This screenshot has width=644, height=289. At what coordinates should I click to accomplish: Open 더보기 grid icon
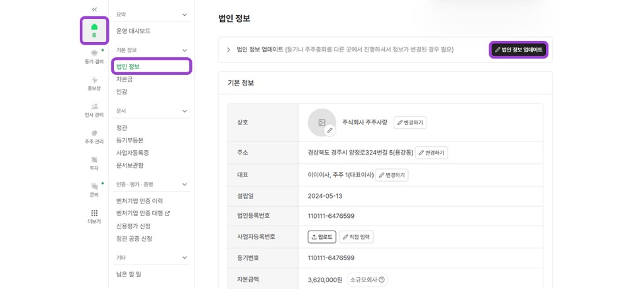coord(94,217)
